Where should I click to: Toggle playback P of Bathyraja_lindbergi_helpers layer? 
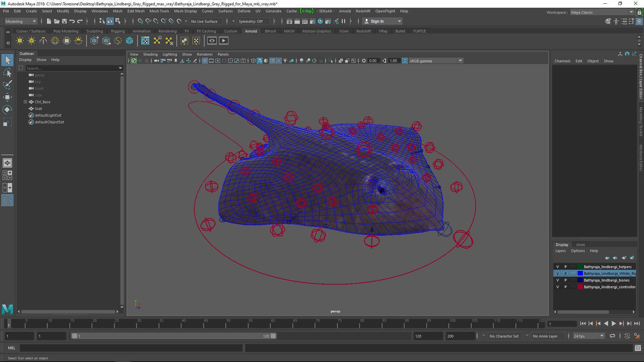(x=566, y=267)
